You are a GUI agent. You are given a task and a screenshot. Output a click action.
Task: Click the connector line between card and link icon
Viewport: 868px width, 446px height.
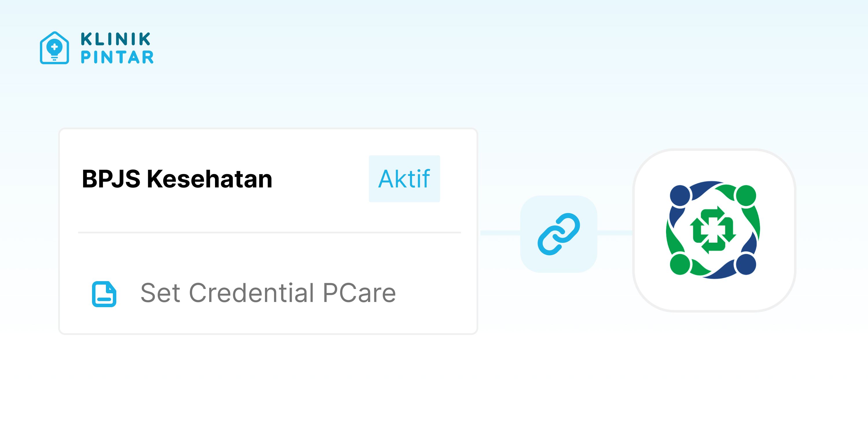pyautogui.click(x=500, y=233)
